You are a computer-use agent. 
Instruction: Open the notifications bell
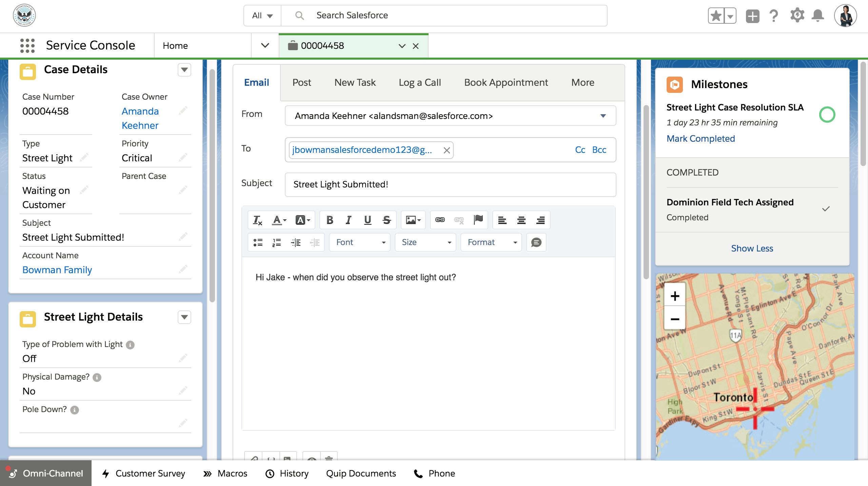tap(818, 16)
